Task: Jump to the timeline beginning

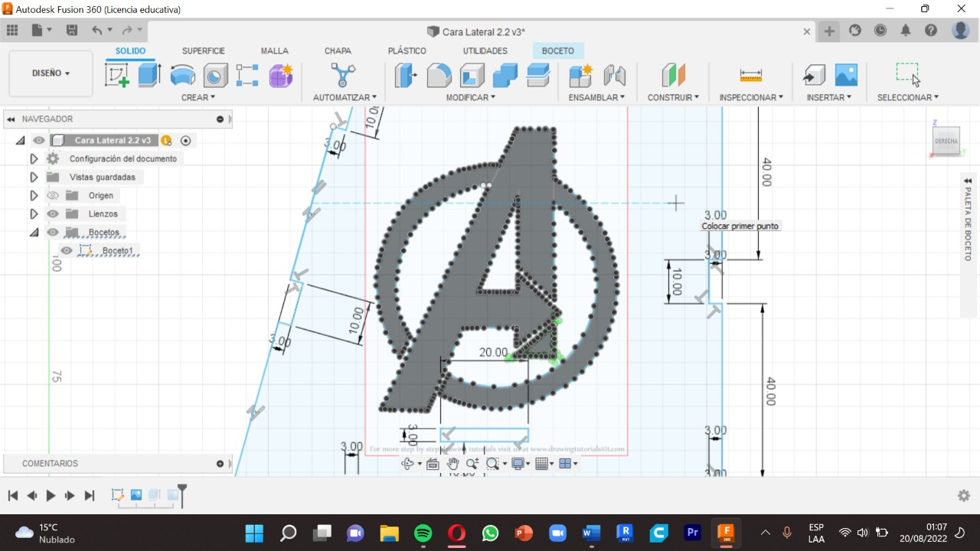Action: pyautogui.click(x=13, y=496)
